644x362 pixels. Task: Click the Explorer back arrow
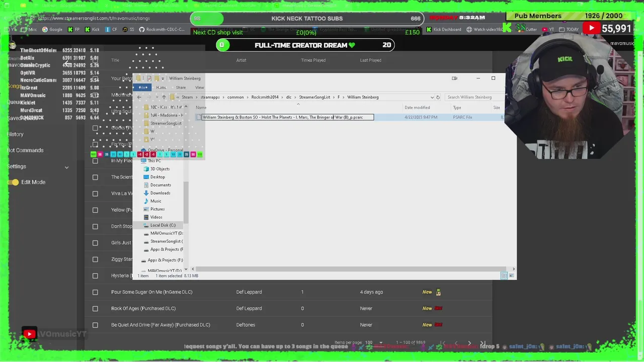click(x=139, y=97)
